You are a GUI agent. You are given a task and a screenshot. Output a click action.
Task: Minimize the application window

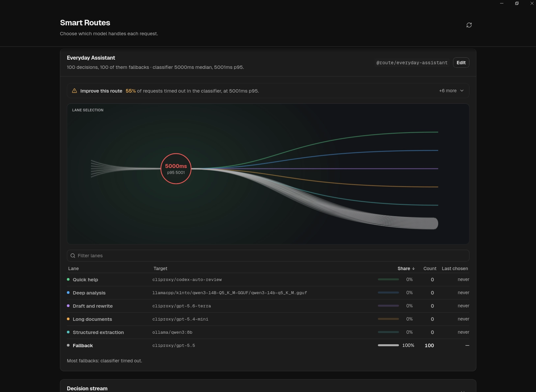(x=502, y=3)
